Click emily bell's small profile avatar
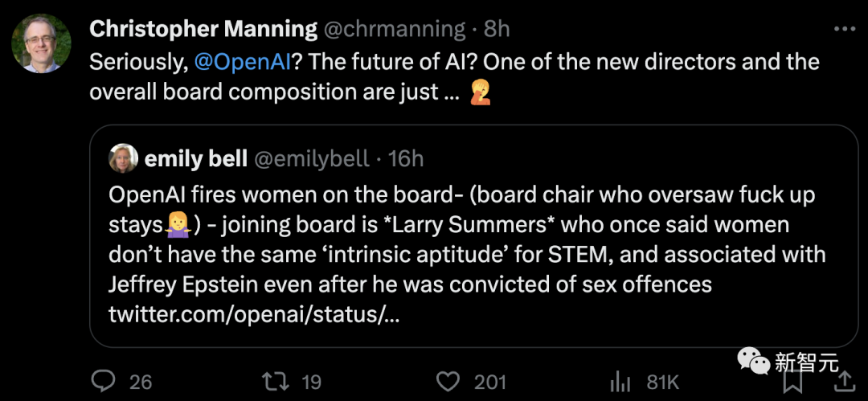 pos(124,158)
